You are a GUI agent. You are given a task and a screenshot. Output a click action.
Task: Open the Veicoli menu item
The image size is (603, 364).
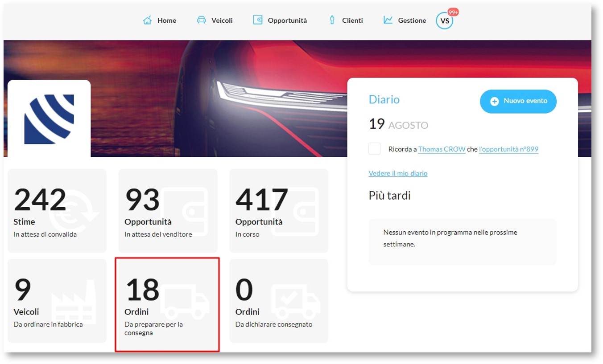click(215, 20)
